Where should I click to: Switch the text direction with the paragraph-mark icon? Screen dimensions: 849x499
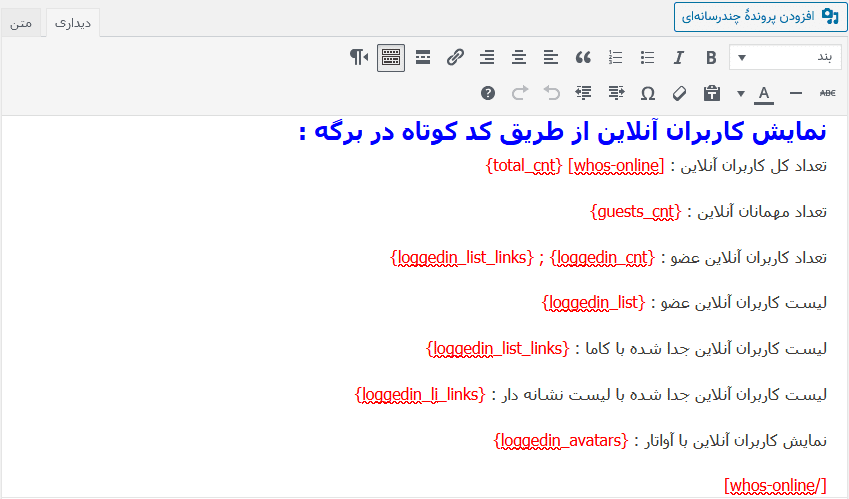click(x=358, y=57)
